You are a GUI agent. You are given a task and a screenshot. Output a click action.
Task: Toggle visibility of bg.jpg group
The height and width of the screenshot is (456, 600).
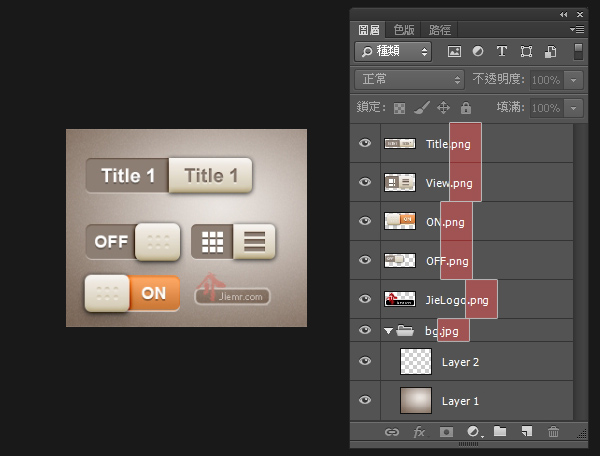tap(365, 330)
